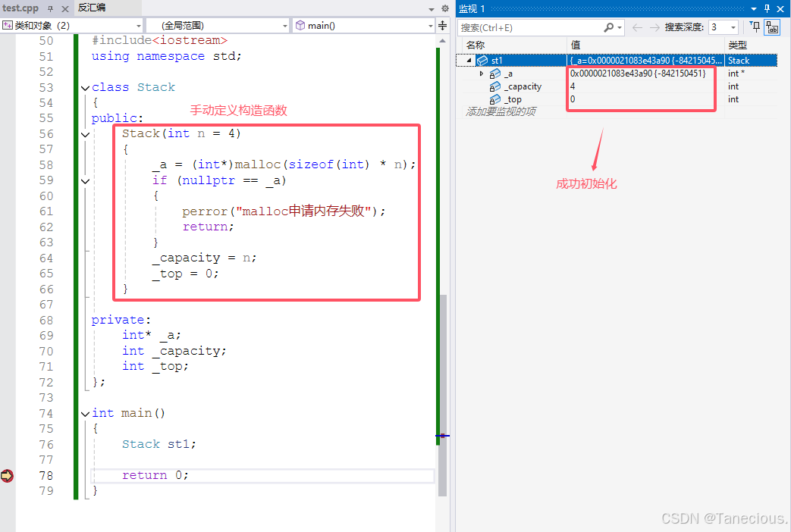Click the _top private field icon
The width and height of the screenshot is (791, 532).
point(495,99)
